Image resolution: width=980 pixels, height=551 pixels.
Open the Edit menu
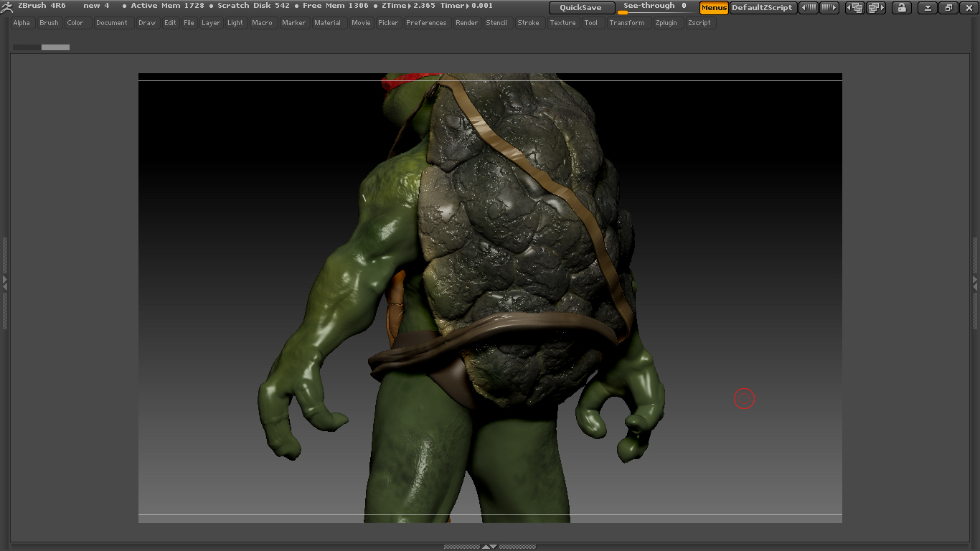[x=170, y=23]
